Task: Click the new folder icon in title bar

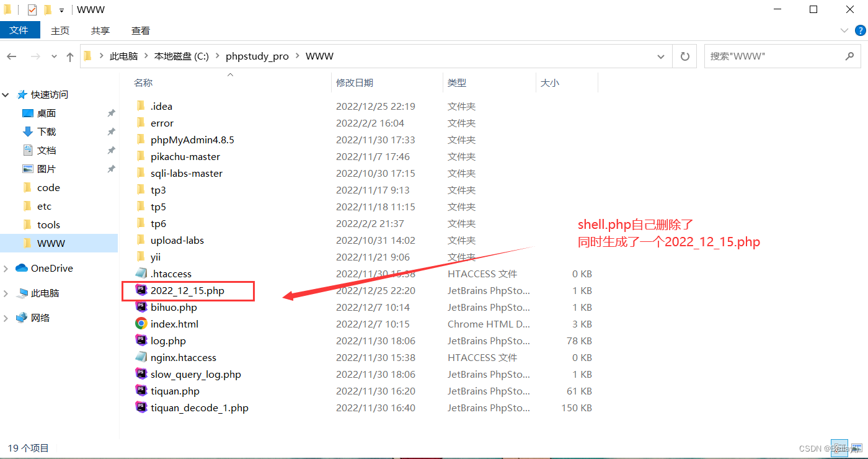Action: point(48,10)
